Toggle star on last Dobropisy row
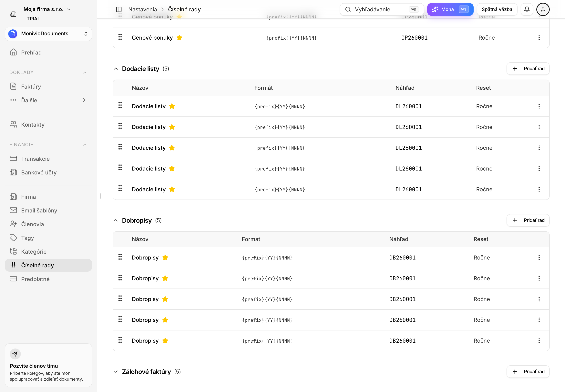The image size is (565, 392). click(165, 341)
